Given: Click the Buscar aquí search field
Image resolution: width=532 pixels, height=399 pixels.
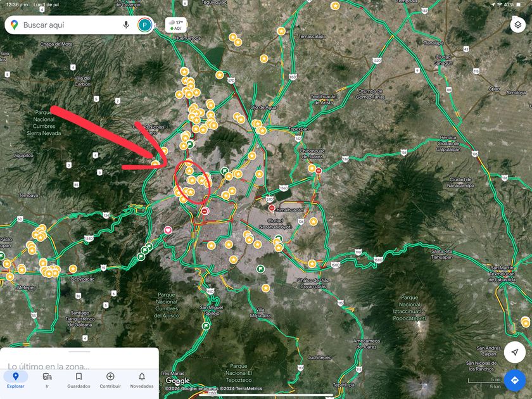Looking at the screenshot, I should [x=79, y=25].
